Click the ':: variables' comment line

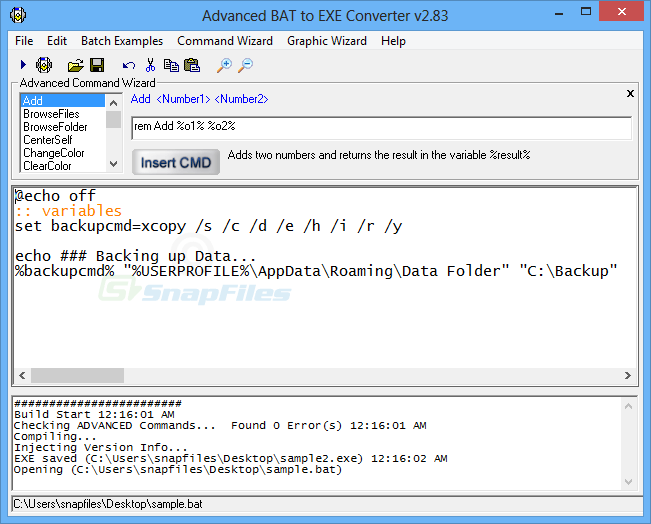[68, 211]
